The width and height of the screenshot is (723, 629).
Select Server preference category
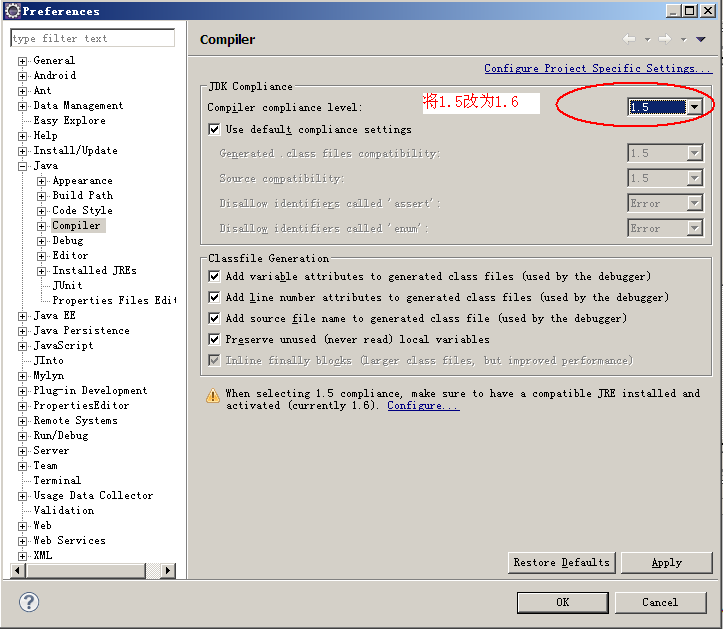pyautogui.click(x=51, y=450)
